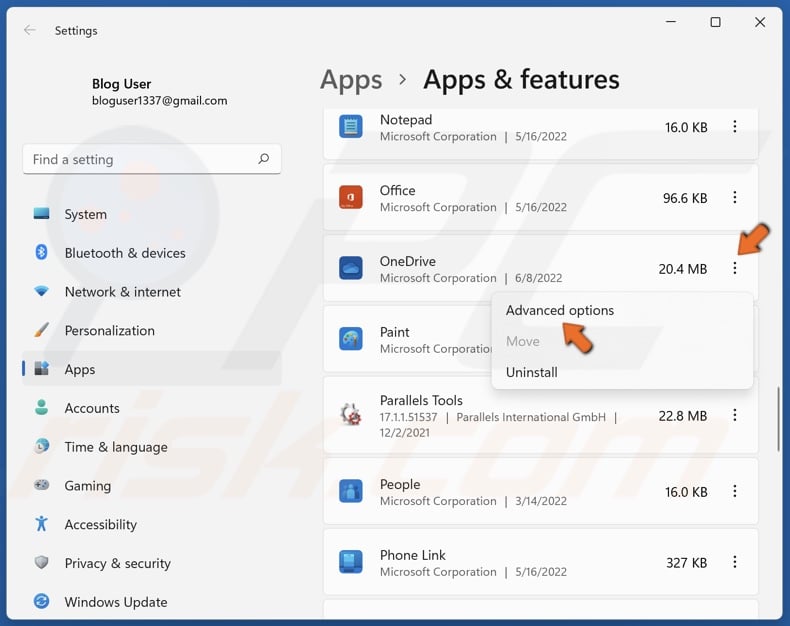The width and height of the screenshot is (790, 626).
Task: Click the People install date 3/14/2022
Action: coord(541,502)
